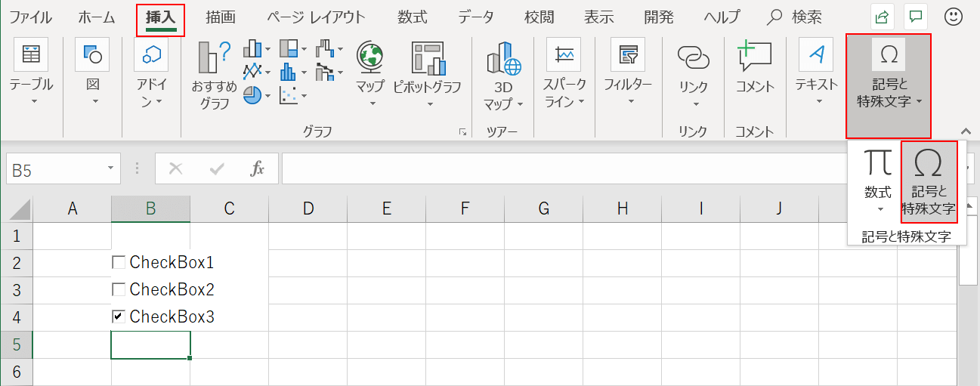Viewport: 980px width, 386px height.
Task: Expand the 3Dマップ dropdown
Action: point(521,103)
